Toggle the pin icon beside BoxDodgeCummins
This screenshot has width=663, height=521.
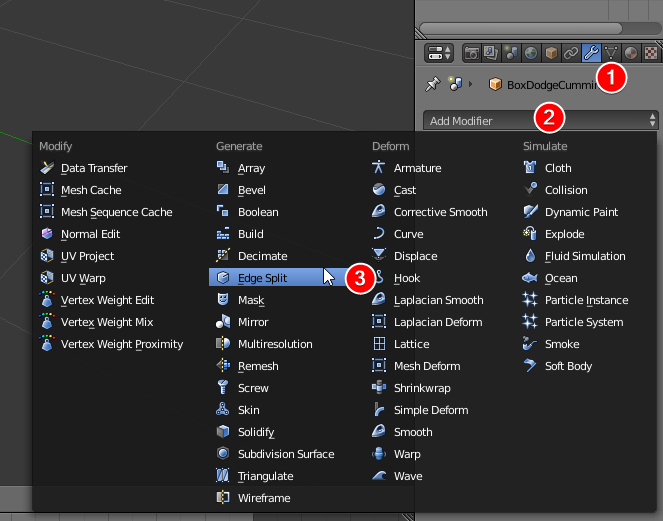click(x=432, y=84)
